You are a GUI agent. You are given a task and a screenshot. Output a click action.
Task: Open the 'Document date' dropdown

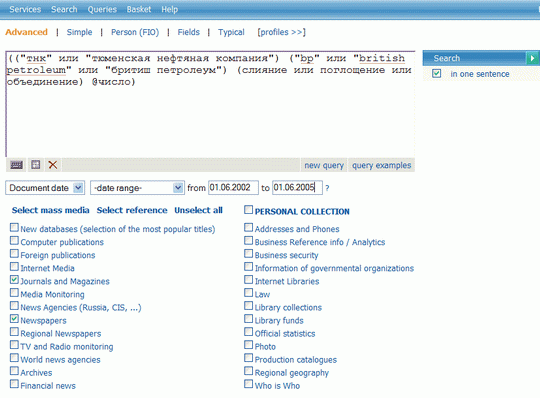click(45, 188)
